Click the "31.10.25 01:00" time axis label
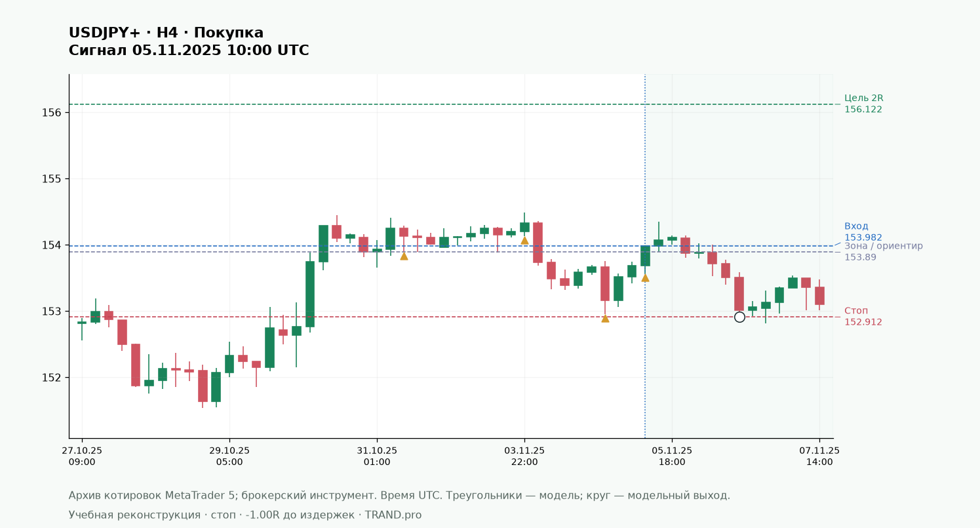 (x=377, y=457)
